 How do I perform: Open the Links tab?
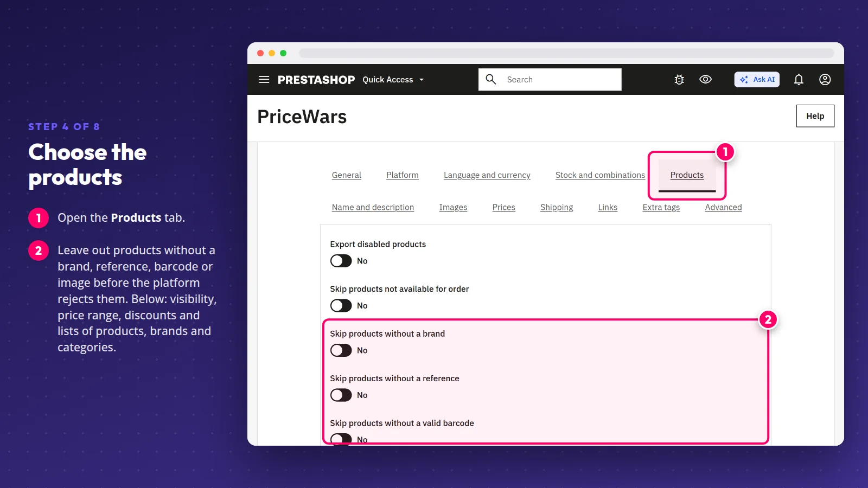point(608,207)
